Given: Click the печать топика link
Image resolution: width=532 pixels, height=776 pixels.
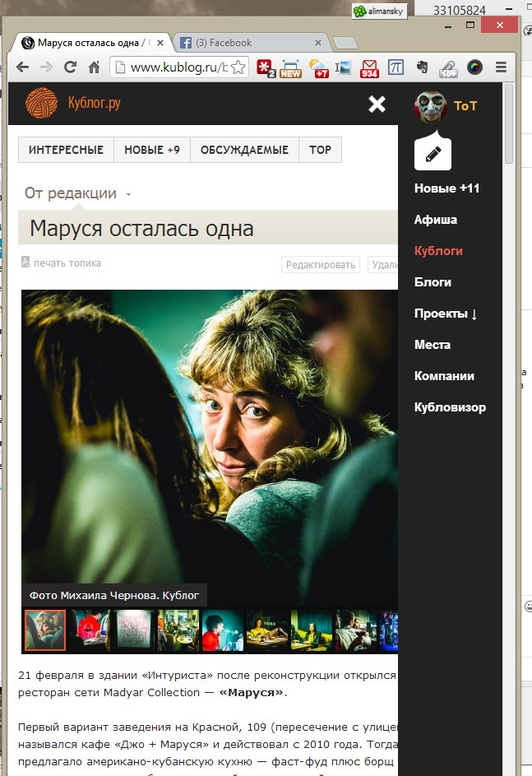Looking at the screenshot, I should tap(67, 263).
